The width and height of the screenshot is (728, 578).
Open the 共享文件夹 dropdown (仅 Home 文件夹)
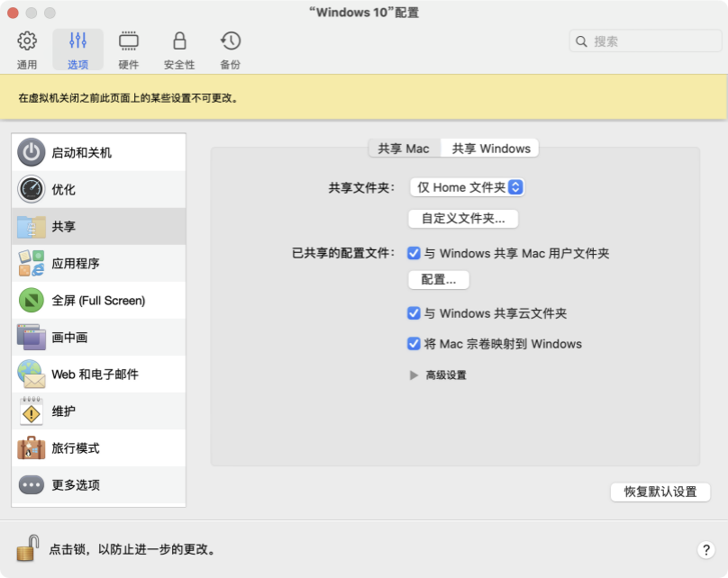[467, 187]
